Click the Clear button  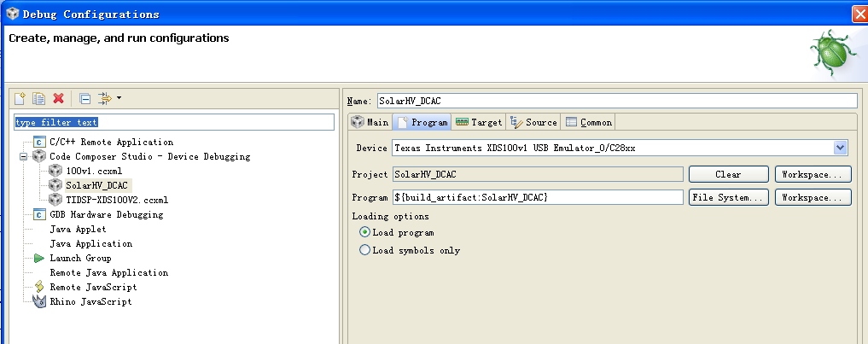click(729, 174)
